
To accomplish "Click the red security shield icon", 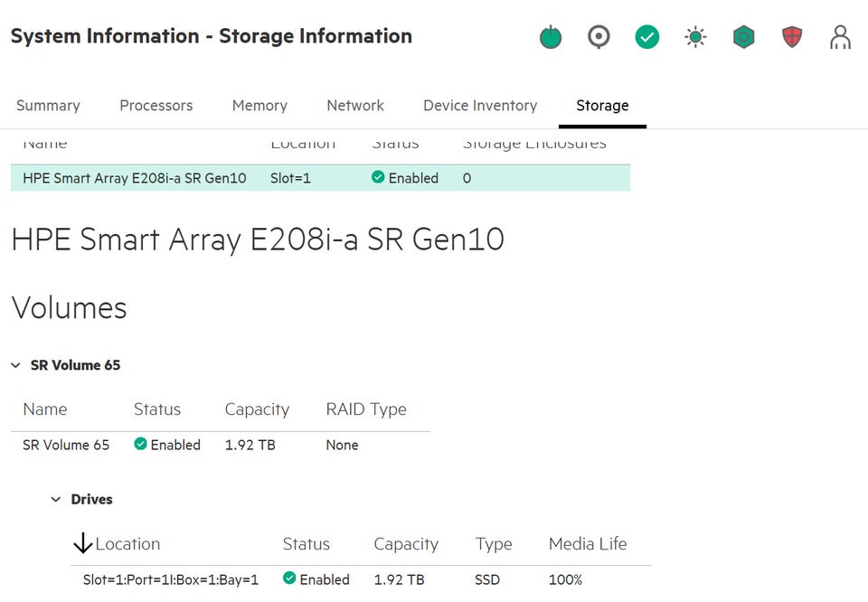I will pyautogui.click(x=792, y=37).
